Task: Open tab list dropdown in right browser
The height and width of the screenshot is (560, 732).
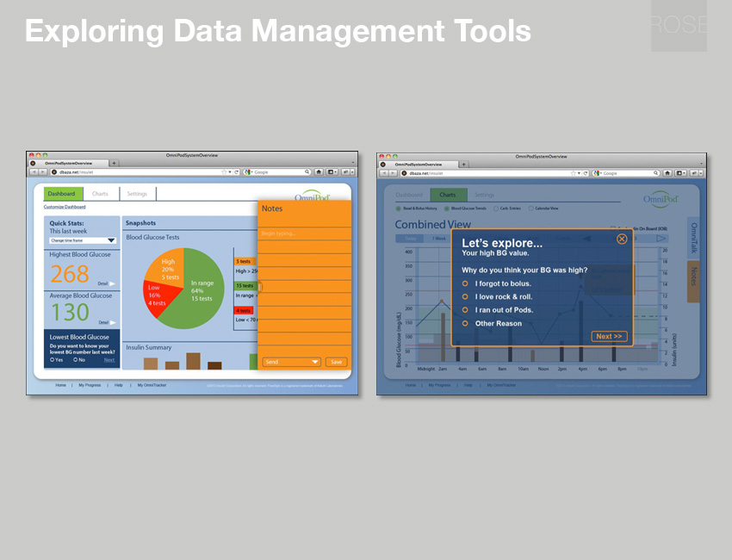Action: coord(702,165)
